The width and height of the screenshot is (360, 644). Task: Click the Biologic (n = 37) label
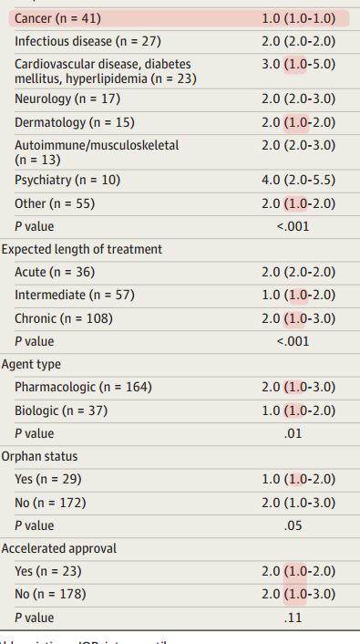(61, 410)
